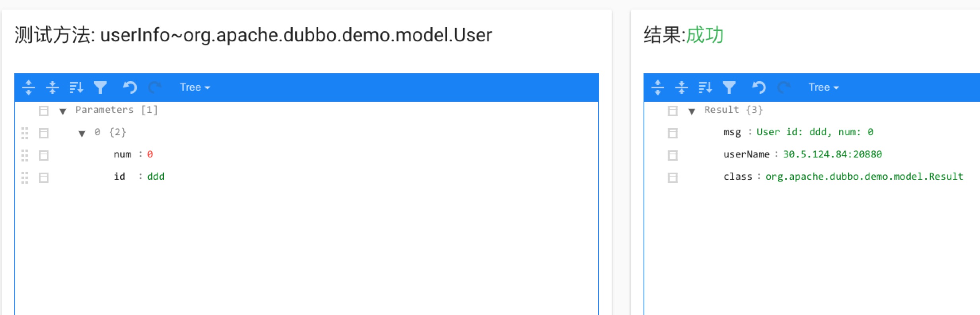Image resolution: width=980 pixels, height=315 pixels.
Task: Collapse the Parameters [1] tree node
Action: click(62, 111)
